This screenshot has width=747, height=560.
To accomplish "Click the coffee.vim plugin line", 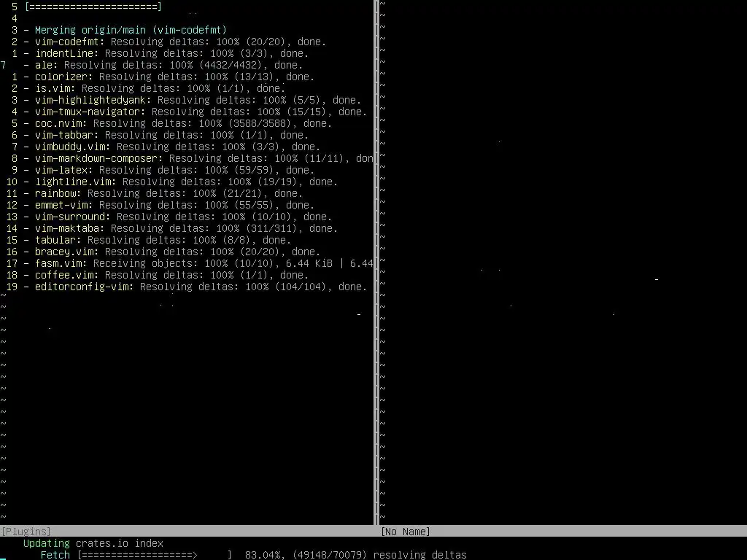I will coord(166,275).
